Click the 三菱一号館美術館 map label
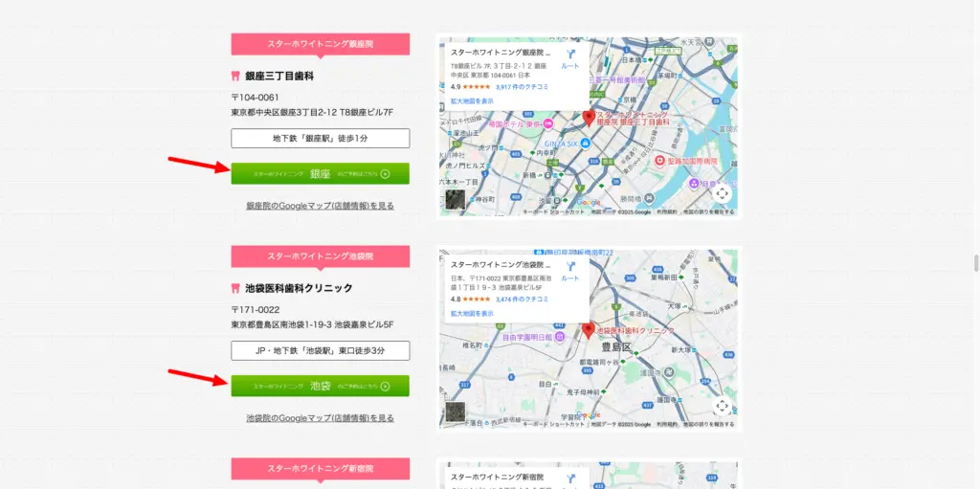Image resolution: width=980 pixels, height=489 pixels. 616,80
